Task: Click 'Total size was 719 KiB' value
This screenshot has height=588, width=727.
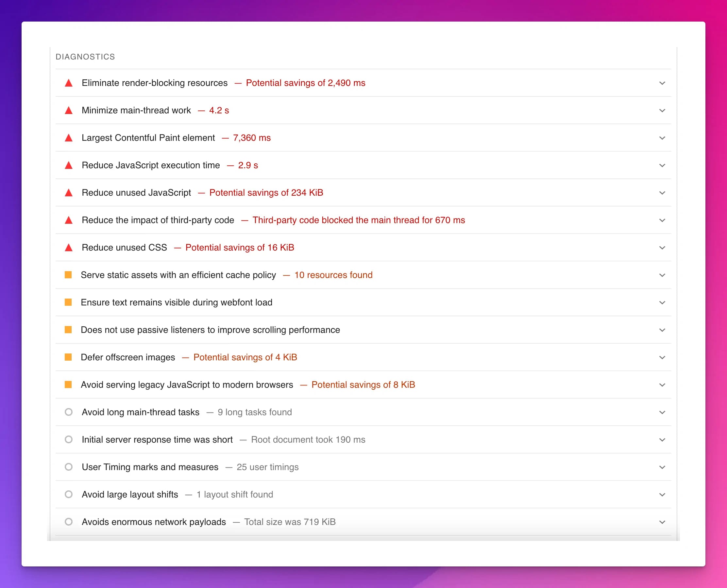Action: click(290, 522)
